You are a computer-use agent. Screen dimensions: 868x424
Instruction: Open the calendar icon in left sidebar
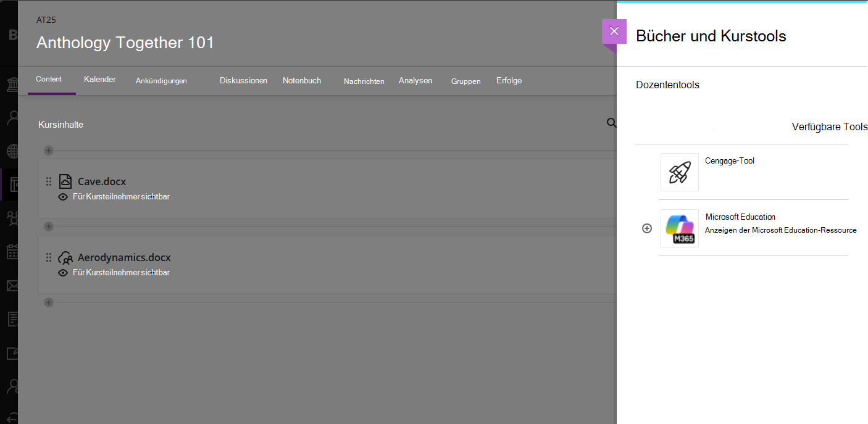coord(12,251)
